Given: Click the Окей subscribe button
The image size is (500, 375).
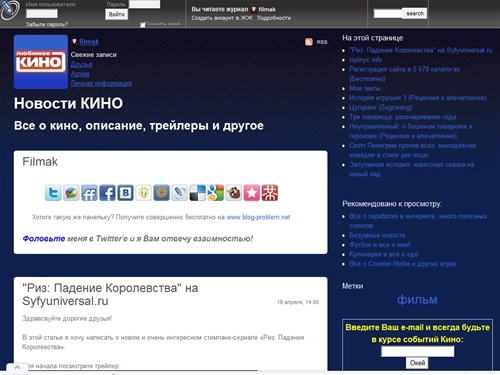Looking at the screenshot, I should pyautogui.click(x=417, y=363).
